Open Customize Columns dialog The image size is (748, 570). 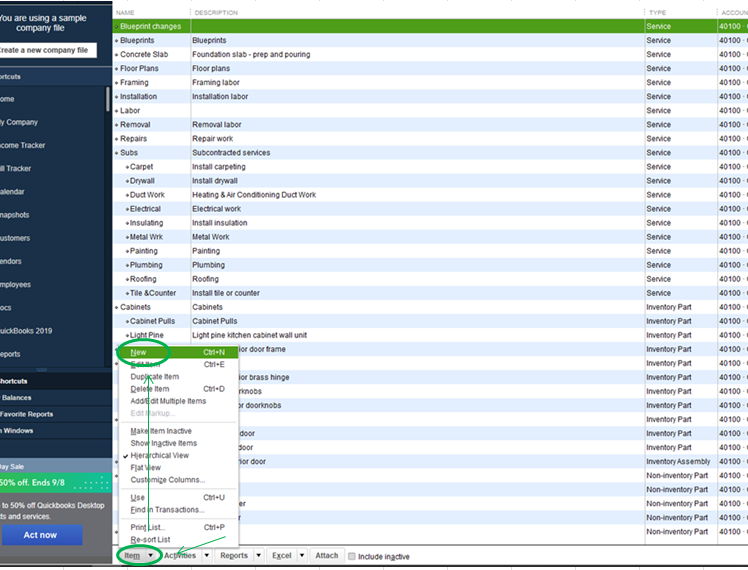point(167,480)
